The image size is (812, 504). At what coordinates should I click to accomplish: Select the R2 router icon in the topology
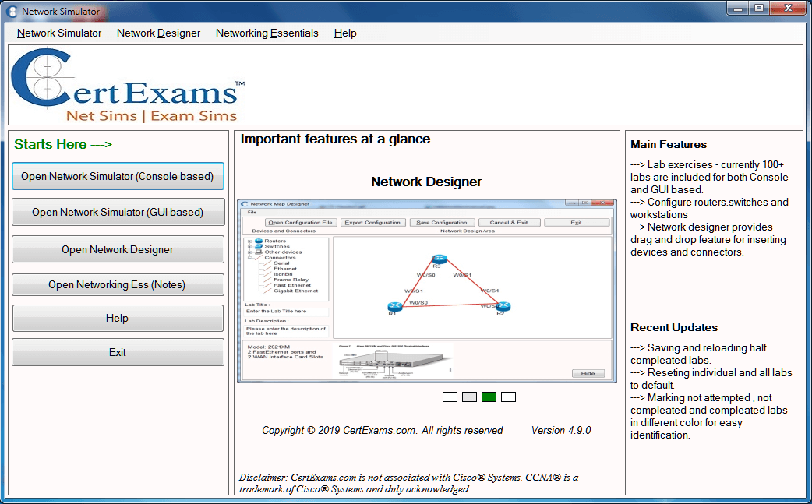coord(503,307)
